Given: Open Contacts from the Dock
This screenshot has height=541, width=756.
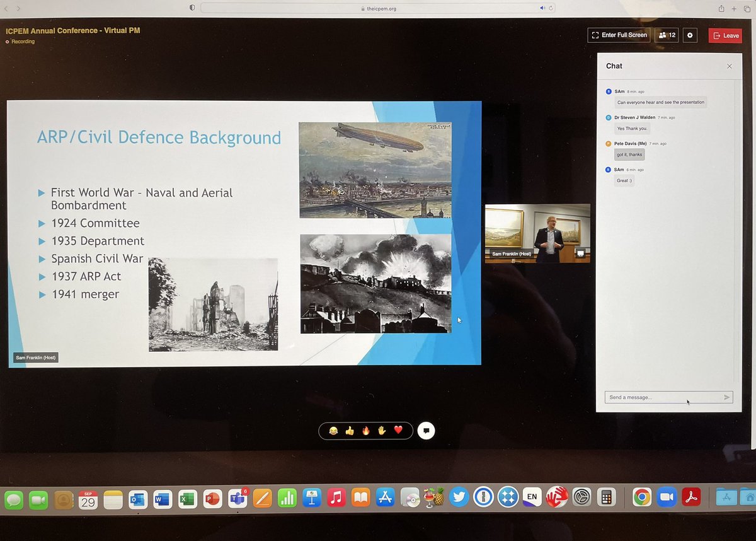Looking at the screenshot, I should [63, 499].
